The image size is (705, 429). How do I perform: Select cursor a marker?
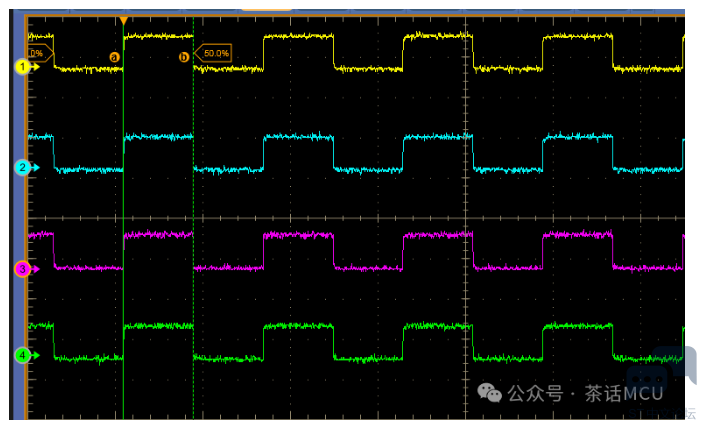(x=113, y=57)
